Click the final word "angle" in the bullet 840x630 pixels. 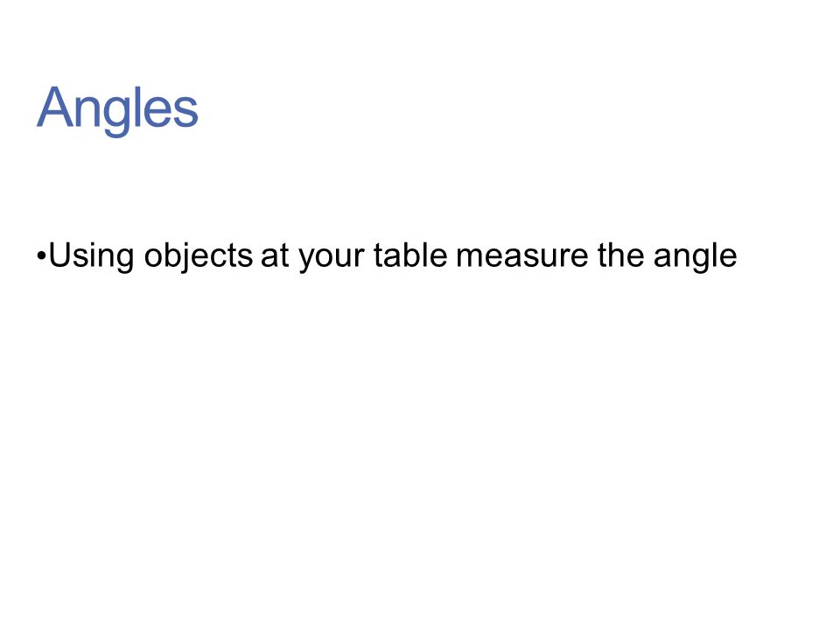point(695,257)
